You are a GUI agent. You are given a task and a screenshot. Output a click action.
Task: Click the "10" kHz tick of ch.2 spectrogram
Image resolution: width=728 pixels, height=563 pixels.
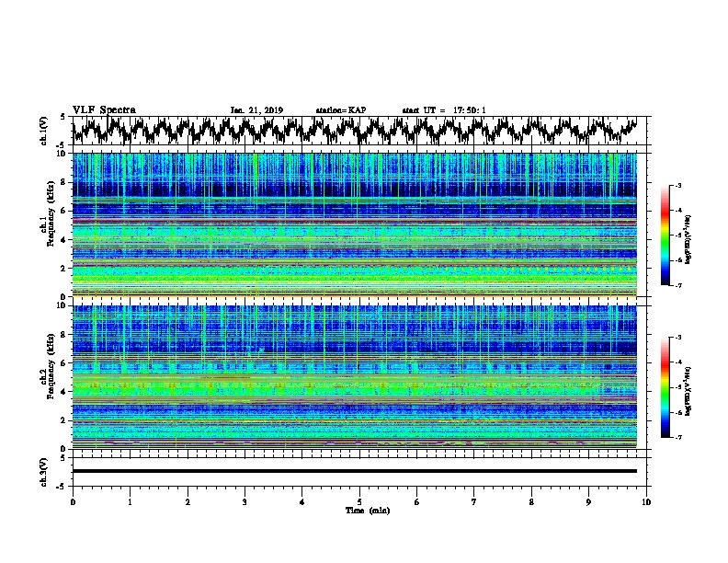coord(62,305)
